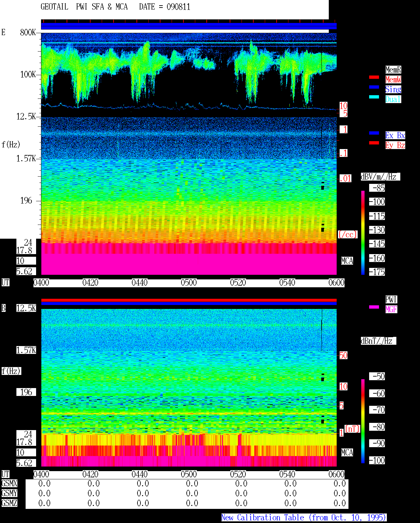
Task: Click the PWI legend label
Action: coord(391,299)
